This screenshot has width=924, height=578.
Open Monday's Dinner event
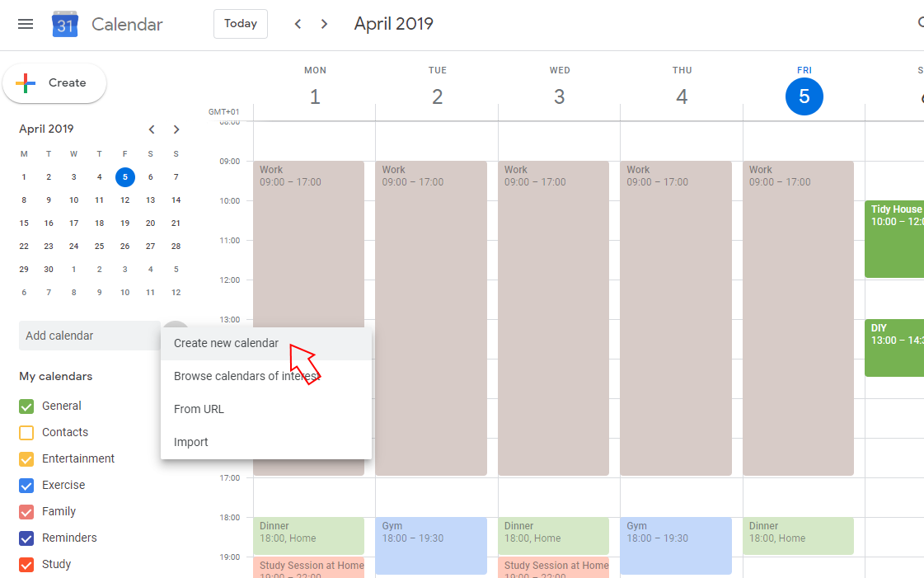[309, 536]
